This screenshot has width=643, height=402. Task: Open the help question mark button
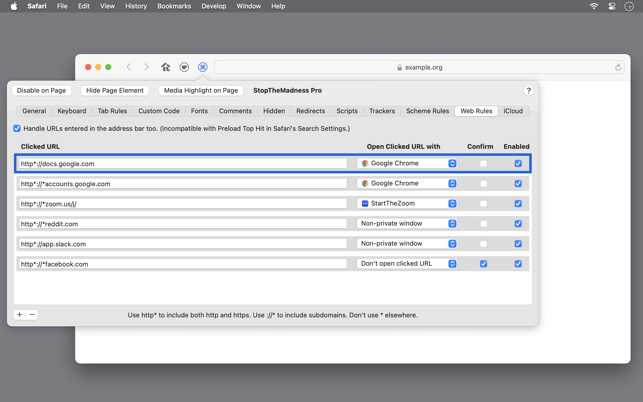coord(528,91)
